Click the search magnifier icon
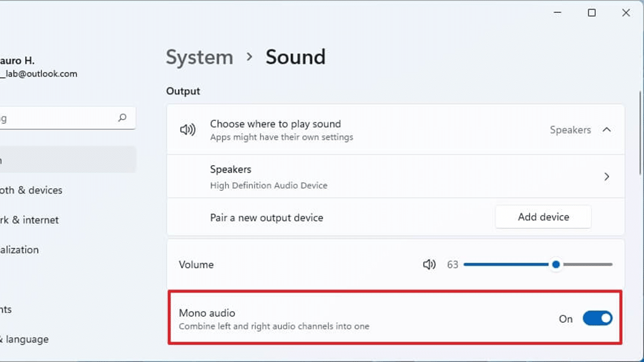 point(122,117)
